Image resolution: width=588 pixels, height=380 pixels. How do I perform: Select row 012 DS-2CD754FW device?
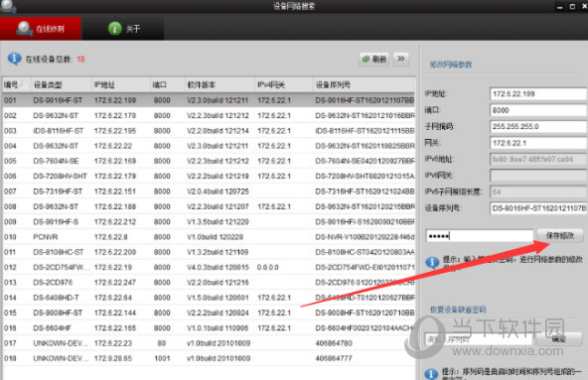click(x=209, y=267)
